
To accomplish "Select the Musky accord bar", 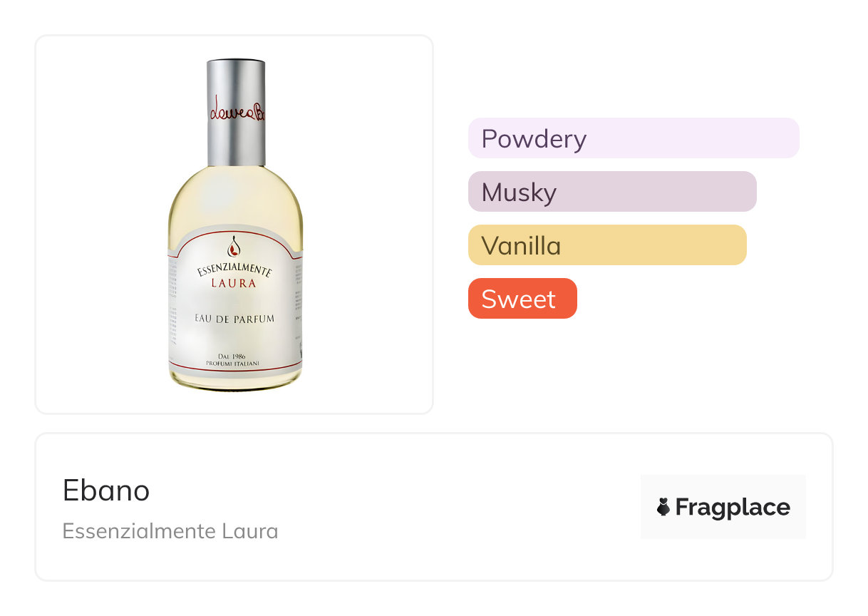I will pos(611,192).
